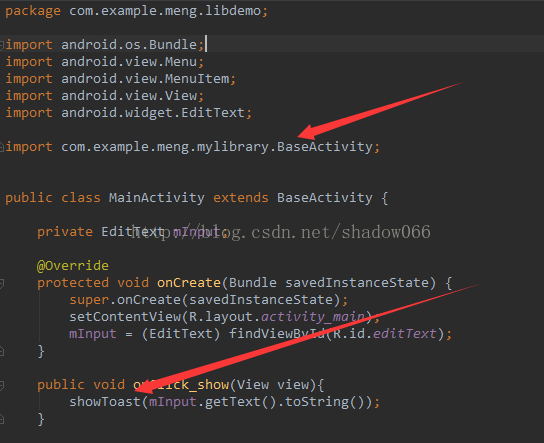
Task: Click the getText() call
Action: [x=240, y=402]
